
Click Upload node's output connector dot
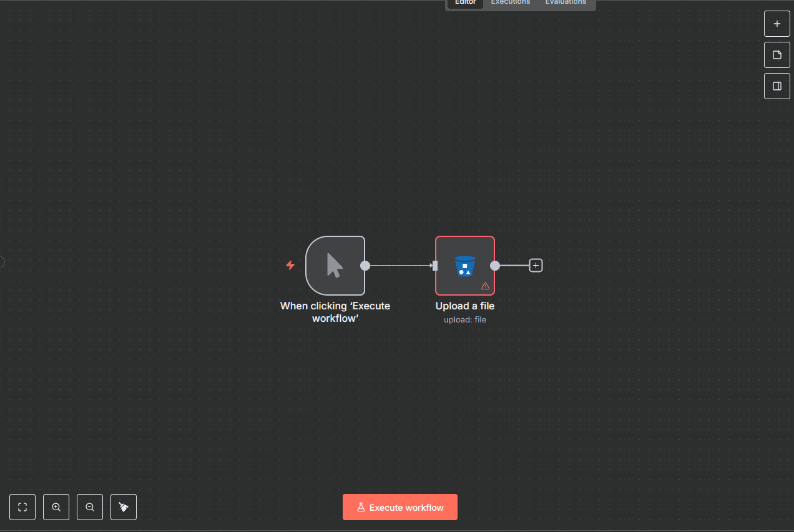coord(495,266)
